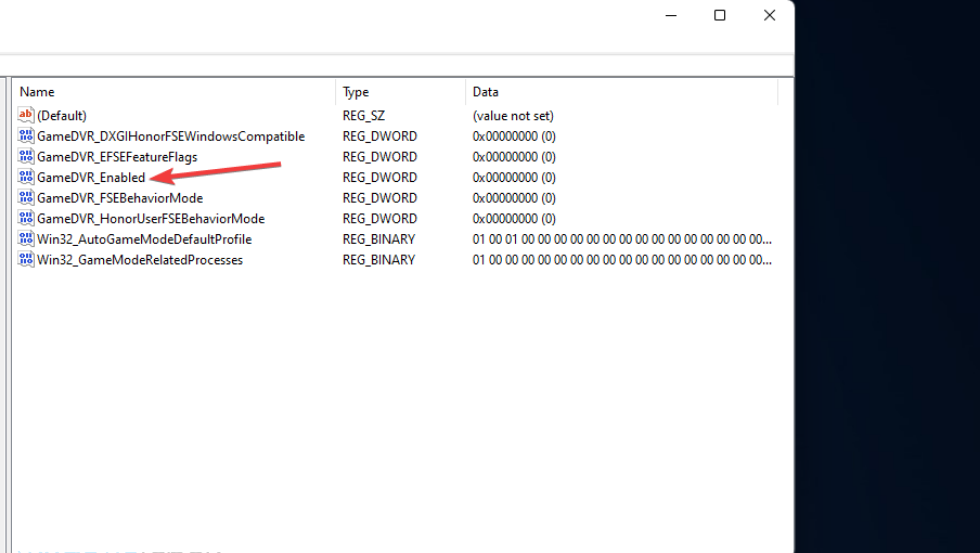980x553 pixels.
Task: Maximize the Registry Editor window
Action: pyautogui.click(x=719, y=16)
